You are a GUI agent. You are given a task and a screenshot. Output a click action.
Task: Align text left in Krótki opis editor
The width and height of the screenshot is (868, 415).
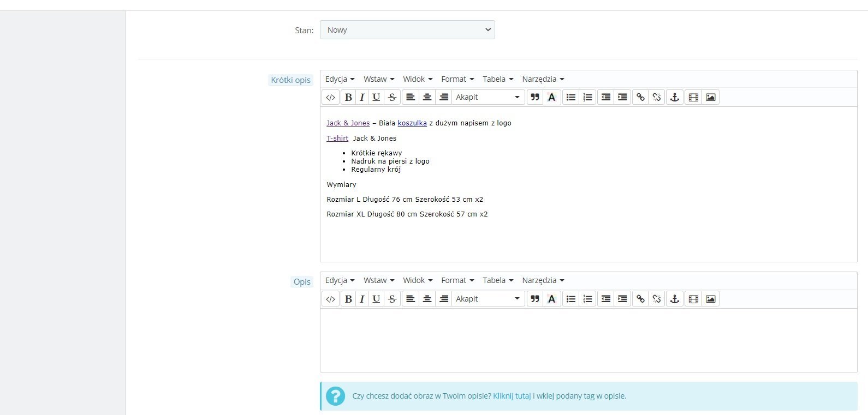coord(411,97)
